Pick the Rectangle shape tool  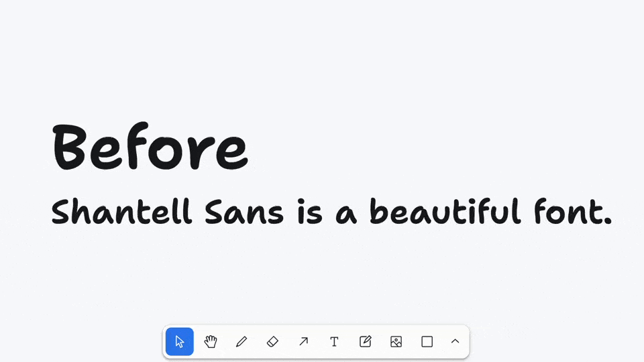(x=427, y=341)
